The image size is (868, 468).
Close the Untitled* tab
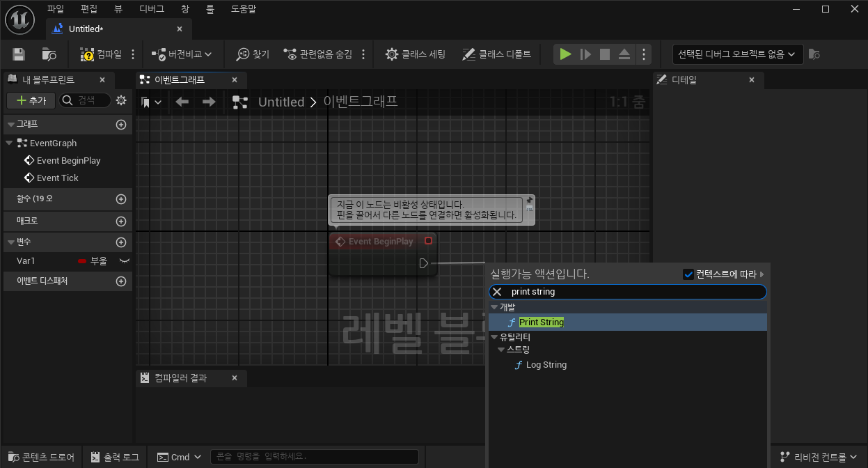click(180, 29)
